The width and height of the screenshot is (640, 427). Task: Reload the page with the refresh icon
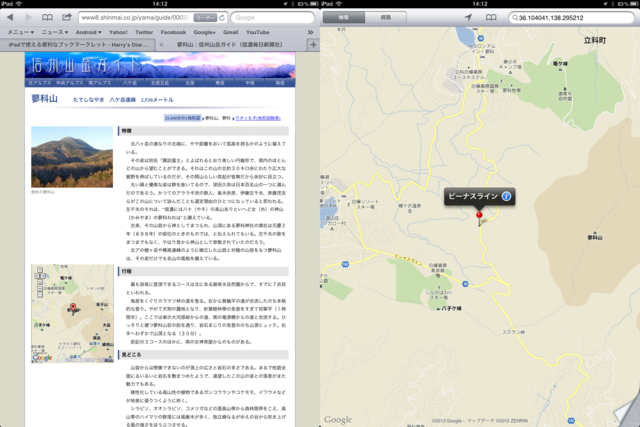pos(222,18)
